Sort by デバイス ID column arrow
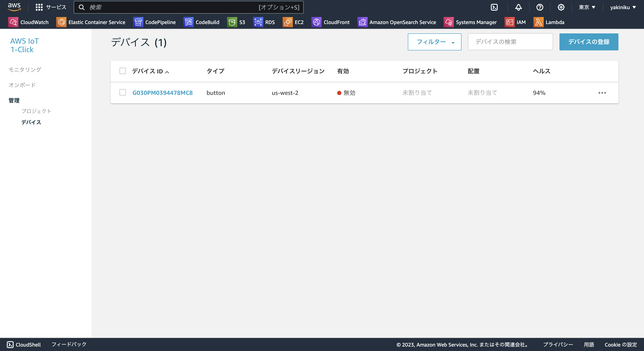Viewport: 644px width, 351px height. (x=167, y=72)
